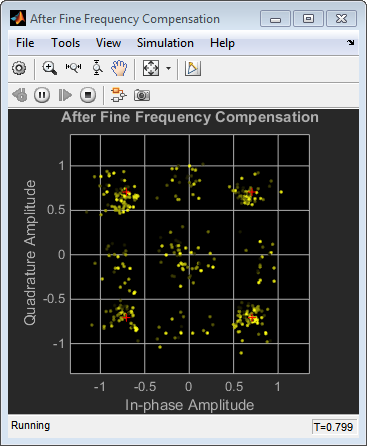This screenshot has width=367, height=446.
Task: Click the step forward button
Action: coord(65,95)
